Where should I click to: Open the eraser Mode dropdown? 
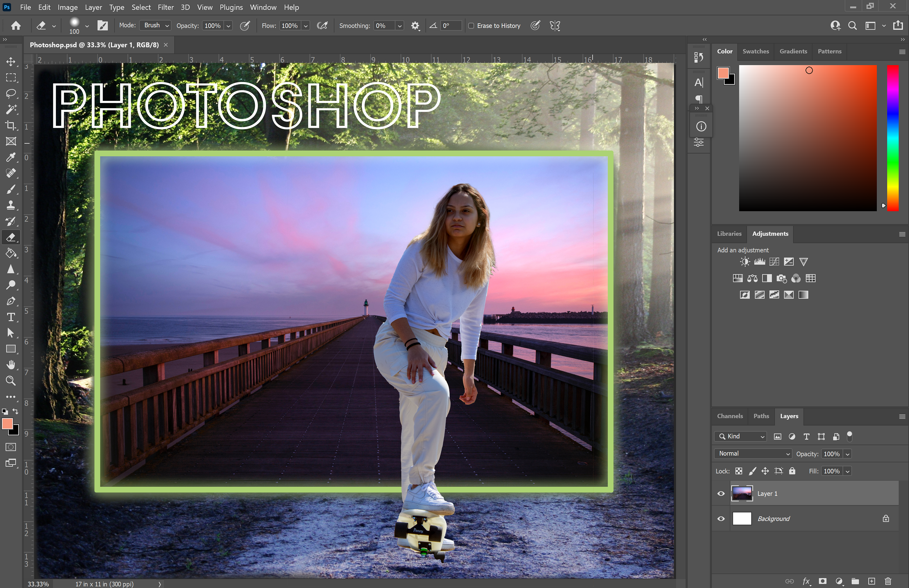156,26
